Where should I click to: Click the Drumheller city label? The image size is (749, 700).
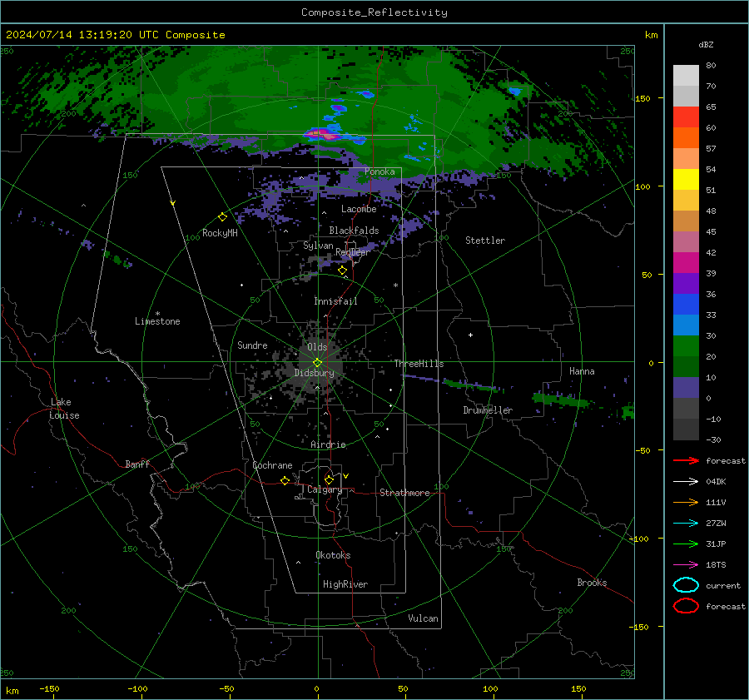pos(488,410)
